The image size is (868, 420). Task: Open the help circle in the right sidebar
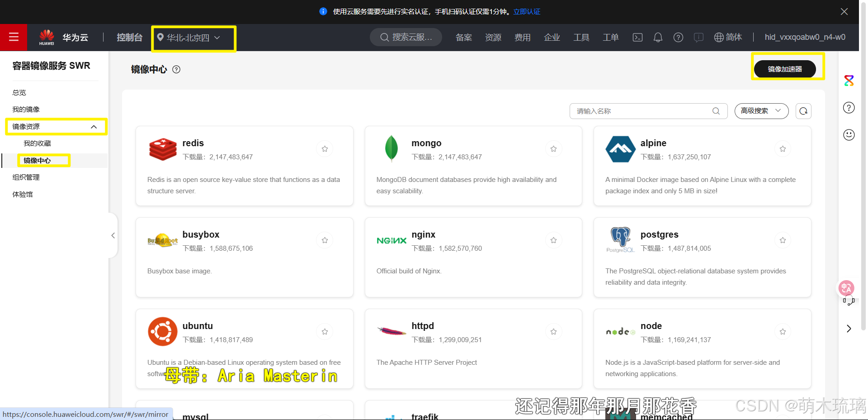pos(849,108)
